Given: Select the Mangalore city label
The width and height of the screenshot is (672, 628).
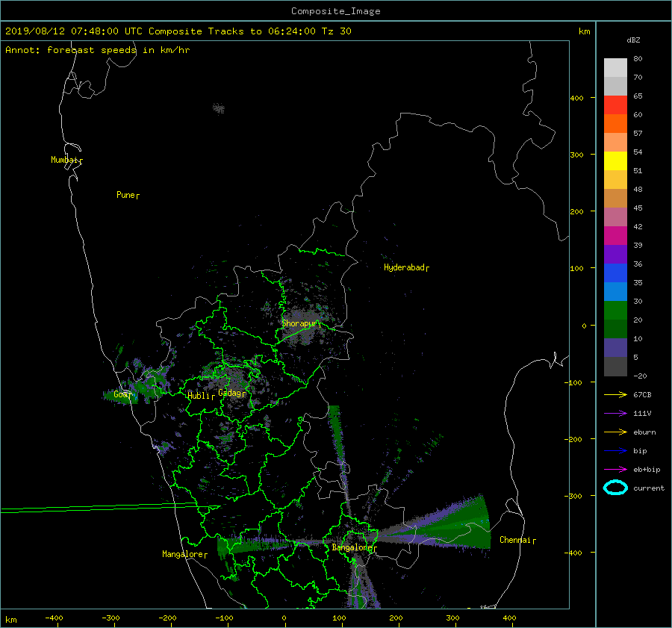Looking at the screenshot, I should point(184,554).
